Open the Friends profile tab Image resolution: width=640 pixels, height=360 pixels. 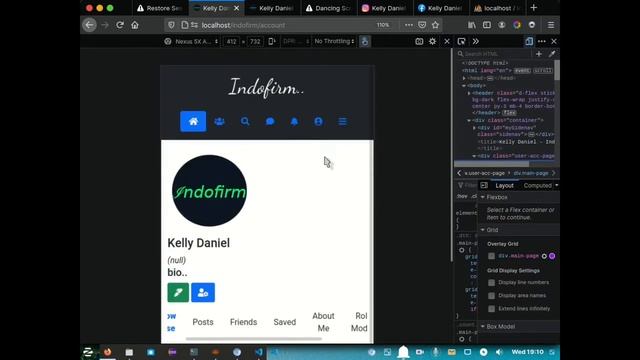click(x=244, y=322)
